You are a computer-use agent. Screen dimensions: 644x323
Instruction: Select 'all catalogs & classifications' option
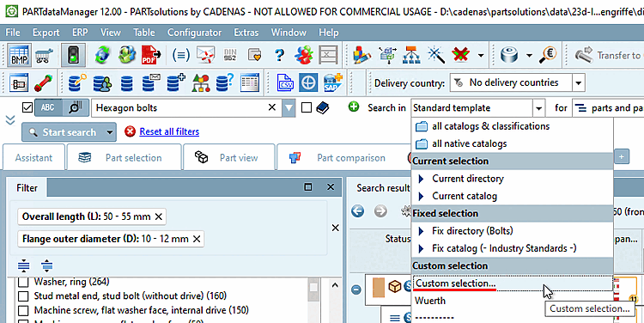[x=512, y=126]
